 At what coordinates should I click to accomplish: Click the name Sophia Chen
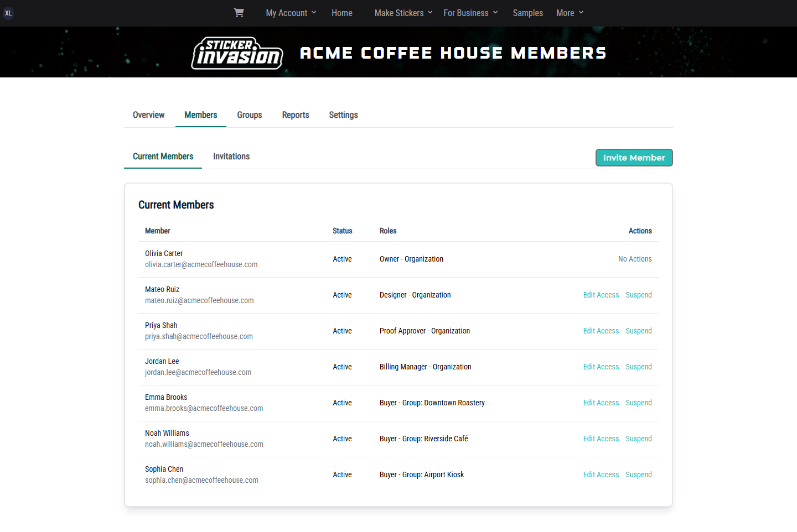tap(164, 469)
